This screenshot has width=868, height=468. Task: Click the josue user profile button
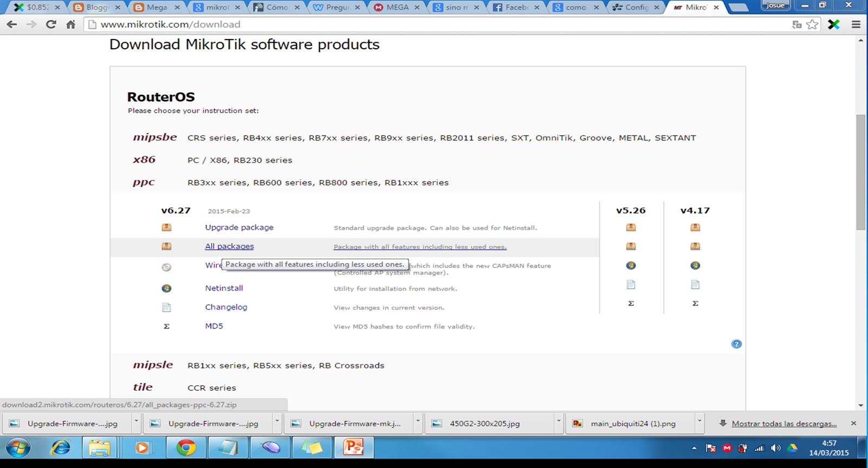click(x=776, y=5)
